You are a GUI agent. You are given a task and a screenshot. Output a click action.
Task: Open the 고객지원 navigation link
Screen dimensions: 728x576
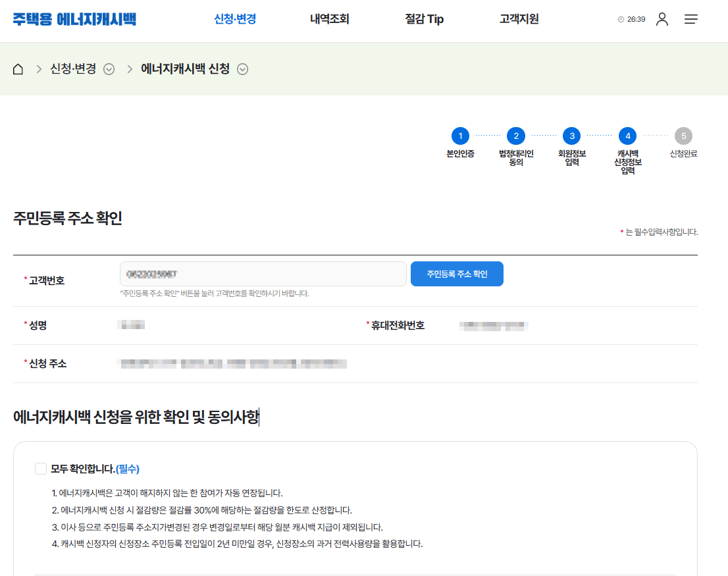tap(518, 19)
